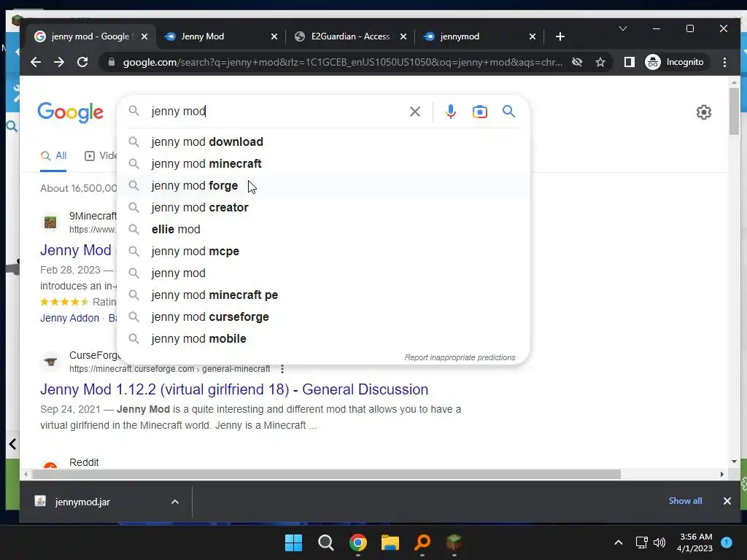Choose suggestion jenny mod curseforge
Image resolution: width=747 pixels, height=560 pixels.
coord(323,317)
